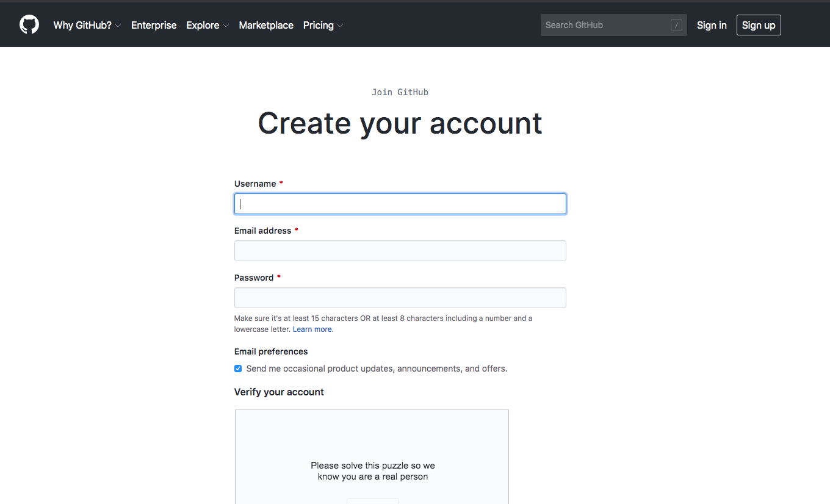The width and height of the screenshot is (830, 504).
Task: Open the Enterprise page
Action: [154, 25]
